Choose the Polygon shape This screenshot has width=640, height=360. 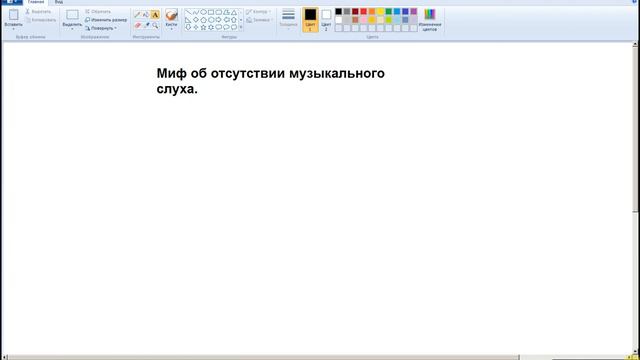[226, 13]
